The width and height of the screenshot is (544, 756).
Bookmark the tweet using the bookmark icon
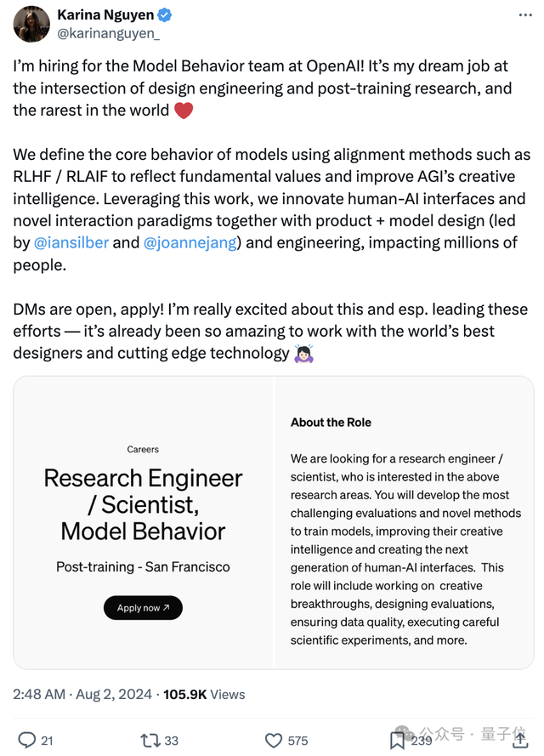click(397, 740)
